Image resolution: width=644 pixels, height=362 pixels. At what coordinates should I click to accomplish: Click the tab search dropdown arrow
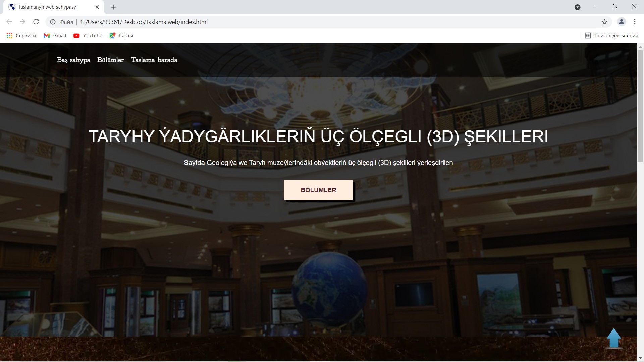(577, 7)
